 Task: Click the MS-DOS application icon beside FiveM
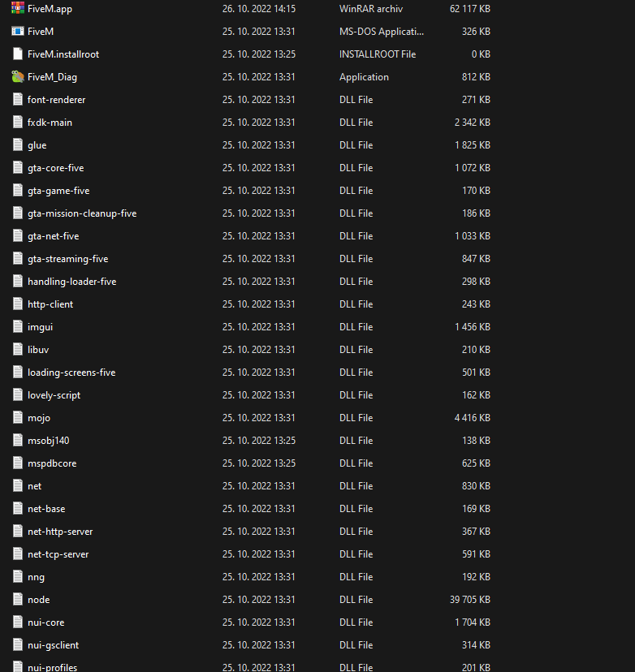click(18, 31)
